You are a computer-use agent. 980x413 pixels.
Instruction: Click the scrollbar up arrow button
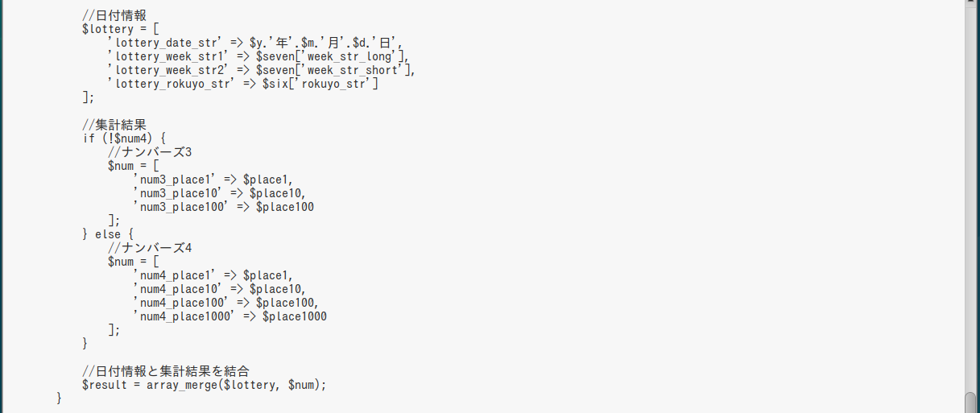click(972, 4)
